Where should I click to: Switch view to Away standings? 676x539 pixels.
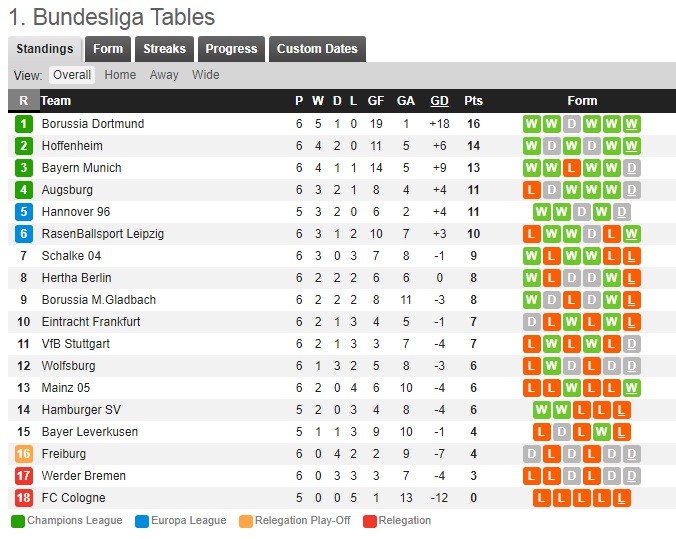click(x=164, y=75)
